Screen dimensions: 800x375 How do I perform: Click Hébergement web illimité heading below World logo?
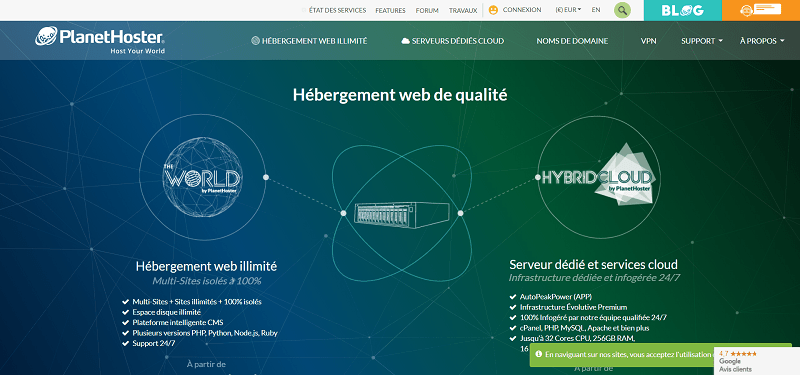tap(206, 266)
